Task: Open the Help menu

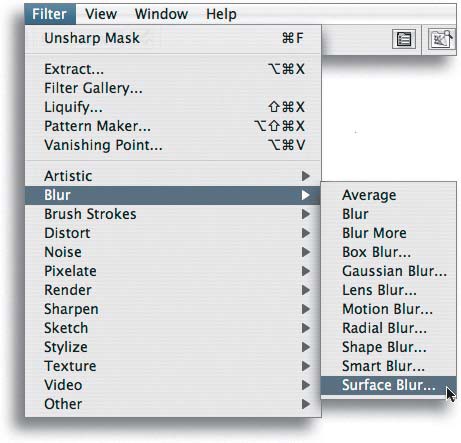Action: 221,14
